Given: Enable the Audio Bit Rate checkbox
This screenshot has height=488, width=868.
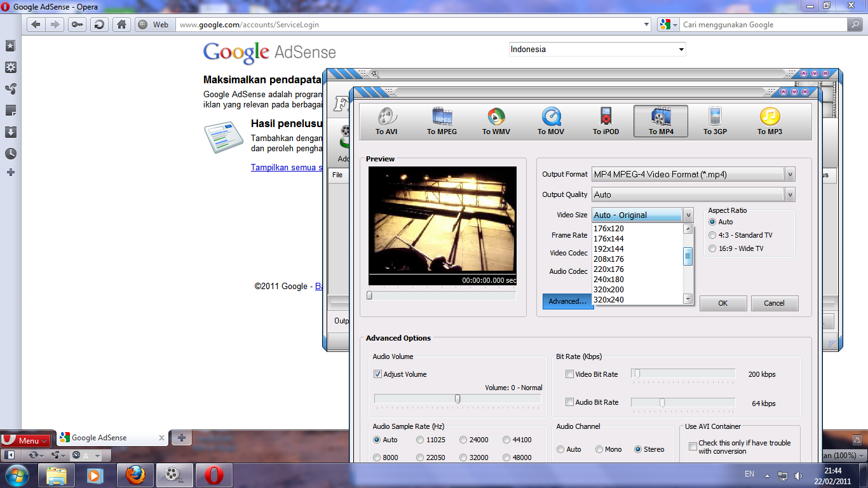Looking at the screenshot, I should [x=569, y=402].
